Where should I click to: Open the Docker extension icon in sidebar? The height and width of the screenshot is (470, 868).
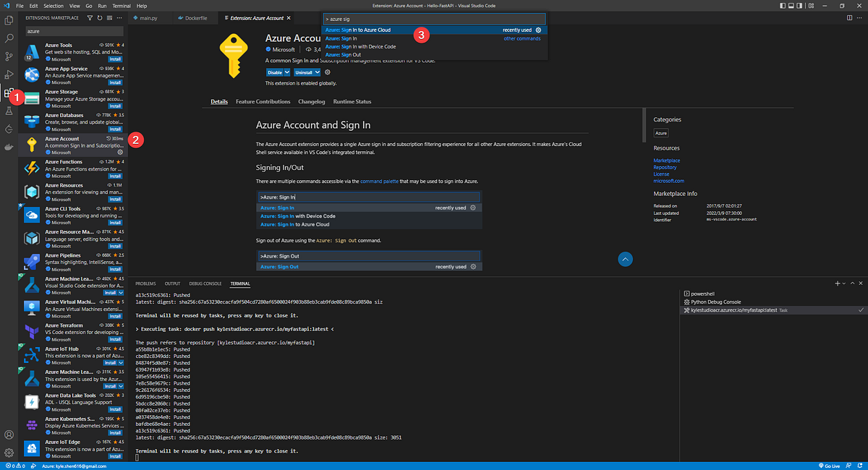point(9,148)
